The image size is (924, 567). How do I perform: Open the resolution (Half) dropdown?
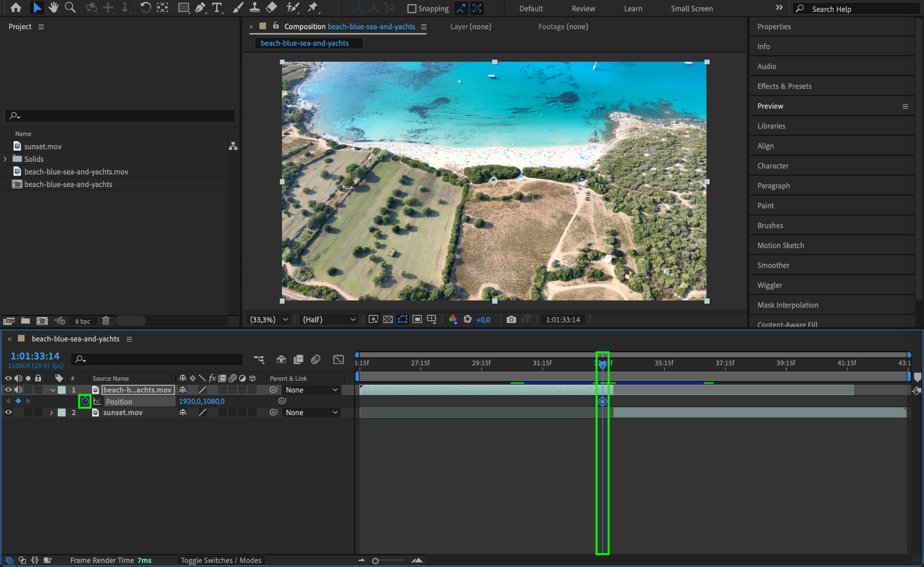tap(329, 319)
